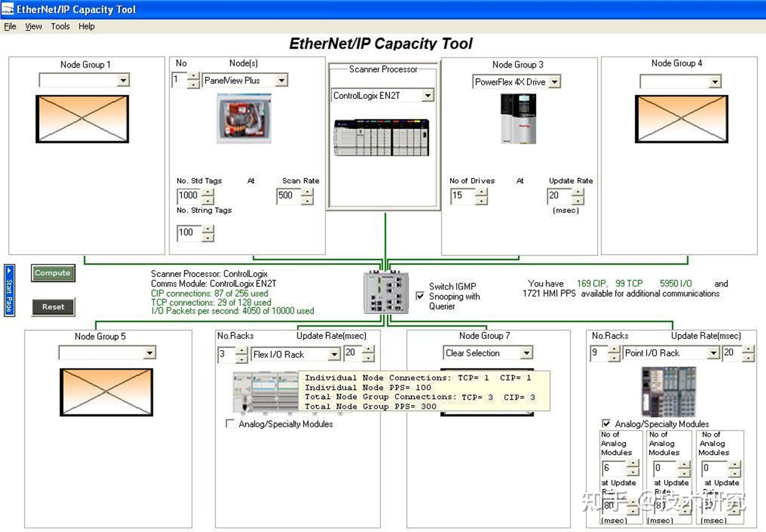This screenshot has width=766, height=532.
Task: Open the Scanner Processor ControlLogix EN2T dropdown
Action: pos(428,96)
